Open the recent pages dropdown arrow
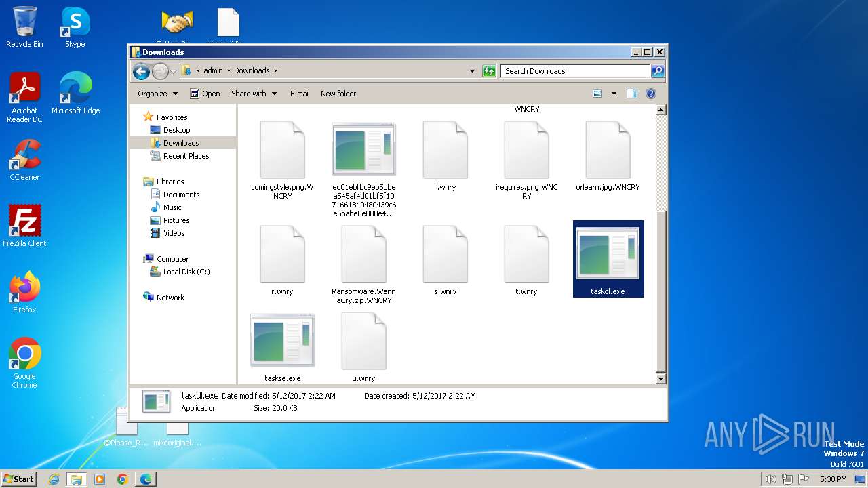Image resolution: width=868 pixels, height=488 pixels. [174, 71]
